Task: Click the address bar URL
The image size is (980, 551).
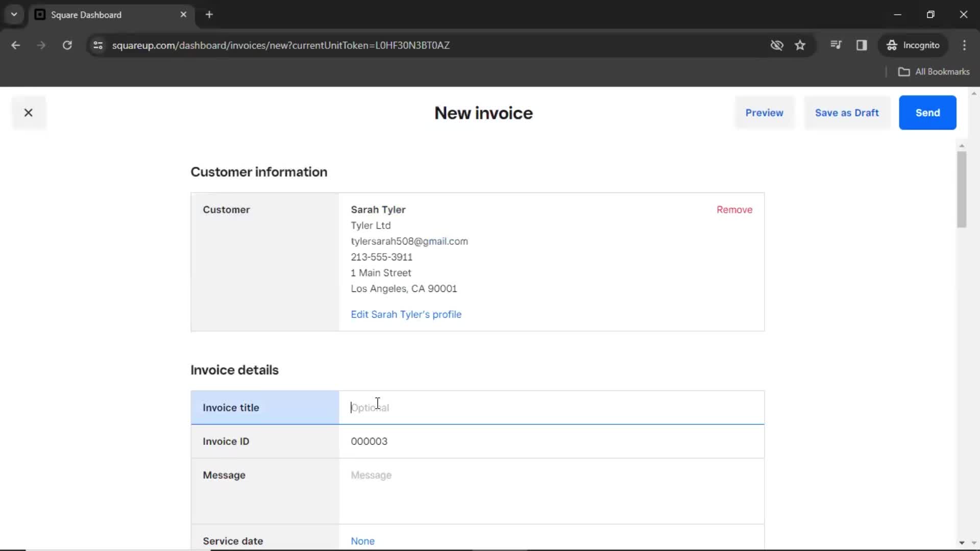Action: click(x=281, y=45)
